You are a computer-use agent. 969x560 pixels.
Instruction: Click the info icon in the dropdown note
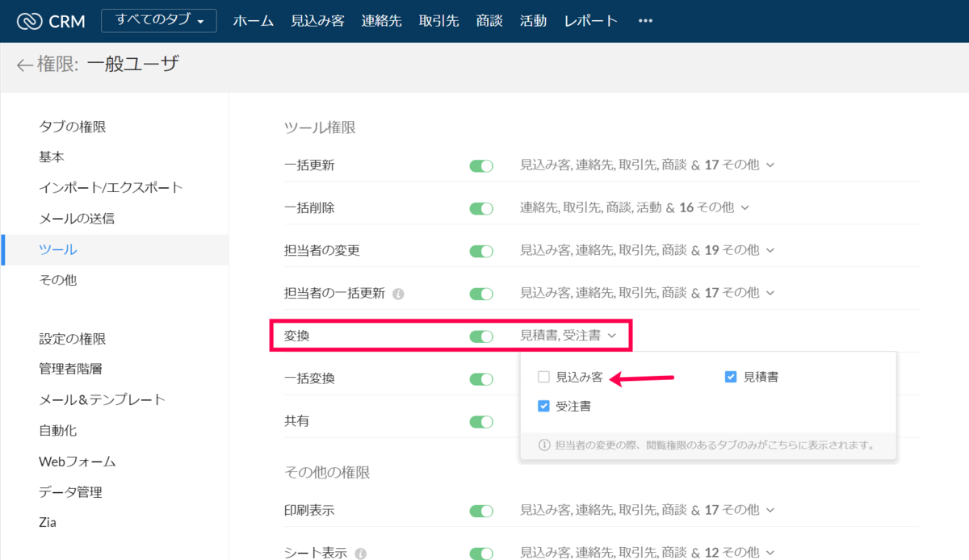click(x=544, y=445)
